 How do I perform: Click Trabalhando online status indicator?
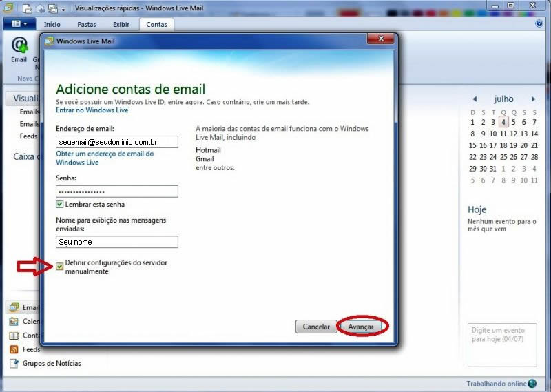pos(501,384)
